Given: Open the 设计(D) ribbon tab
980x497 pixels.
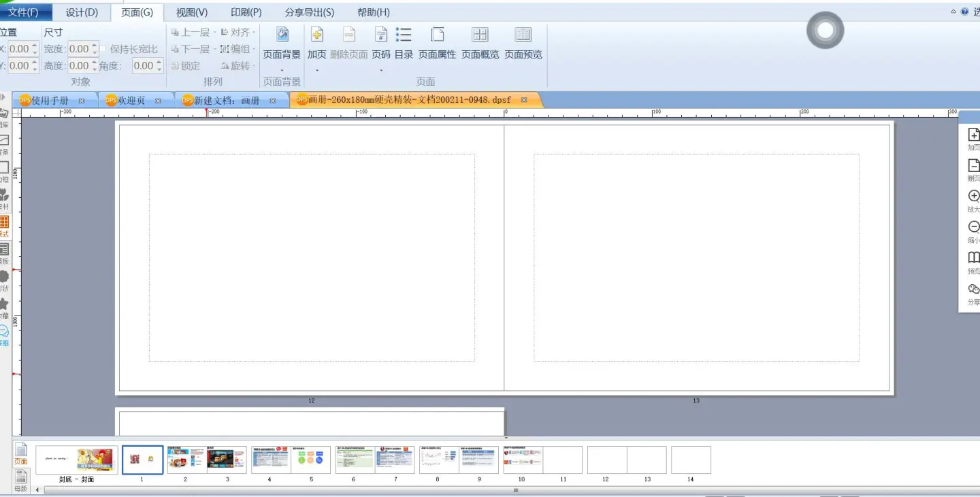Looking at the screenshot, I should [82, 12].
